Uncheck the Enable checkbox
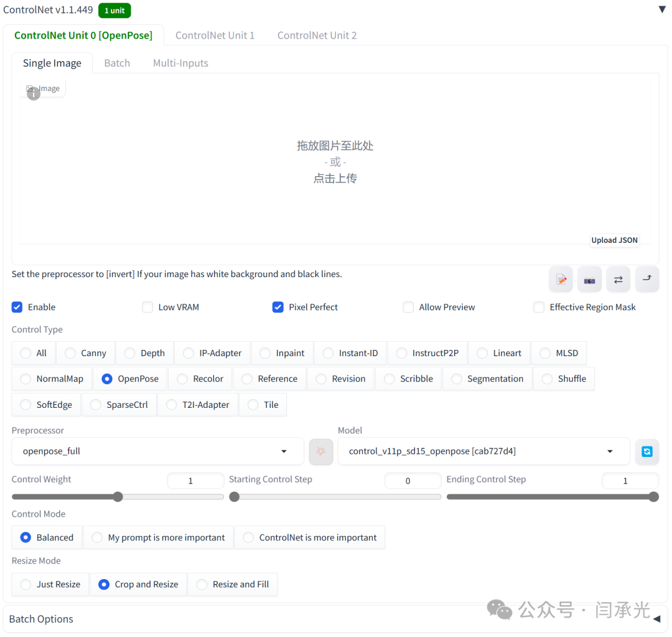The width and height of the screenshot is (672, 637). click(17, 307)
